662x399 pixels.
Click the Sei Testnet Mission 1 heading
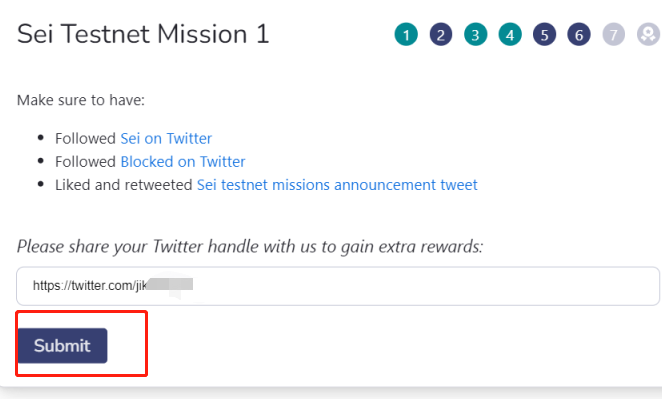click(x=143, y=34)
